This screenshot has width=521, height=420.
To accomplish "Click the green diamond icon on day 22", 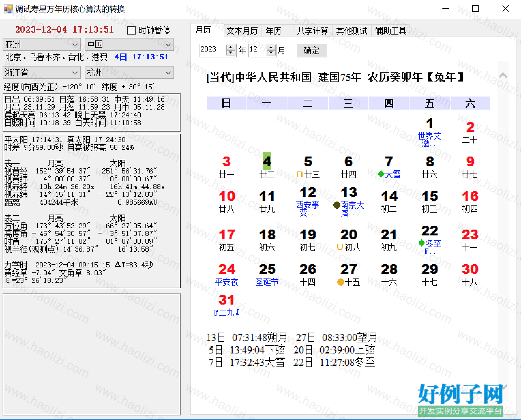I will coord(421,243).
